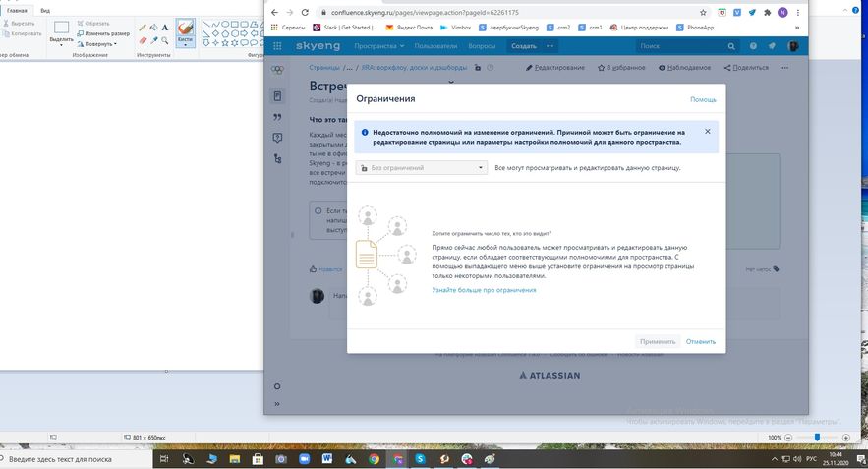
Task: Open the pages icon in Confluence sidebar
Action: 277,96
